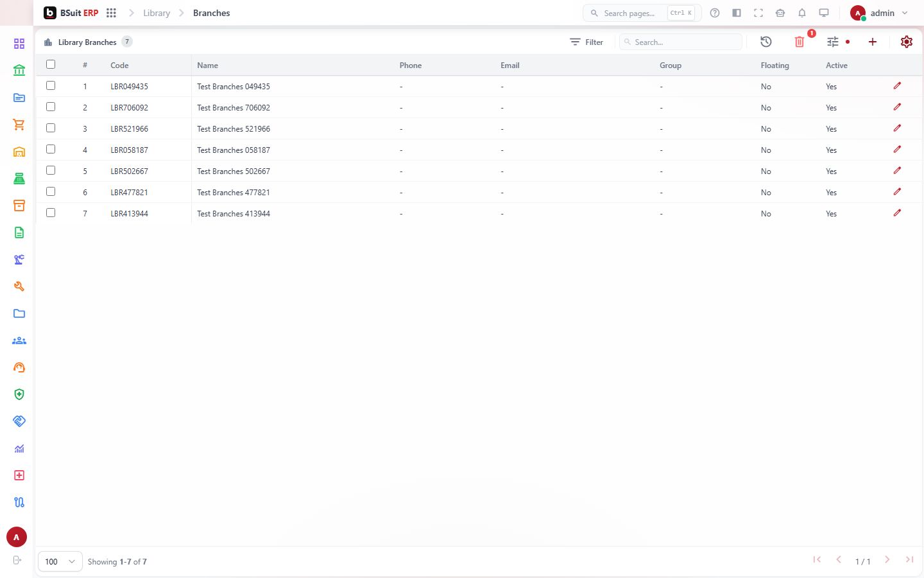Focus the table Search field
Image resolution: width=924 pixels, height=578 pixels.
681,42
